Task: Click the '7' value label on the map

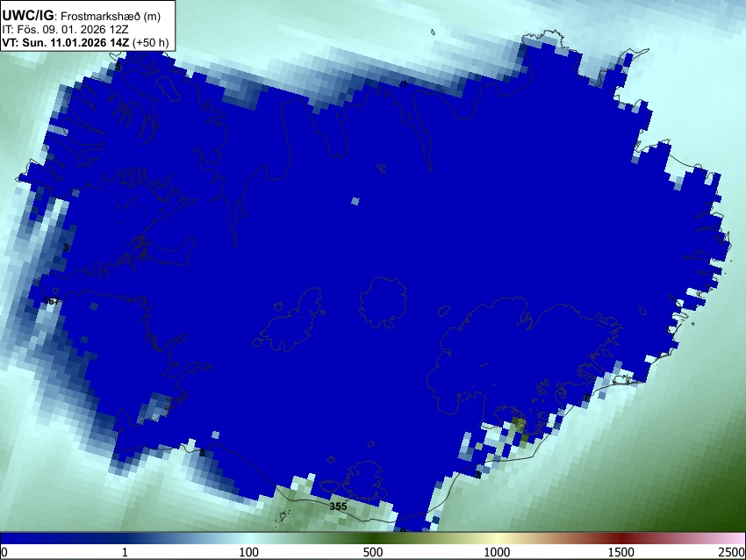Action: 586,398
